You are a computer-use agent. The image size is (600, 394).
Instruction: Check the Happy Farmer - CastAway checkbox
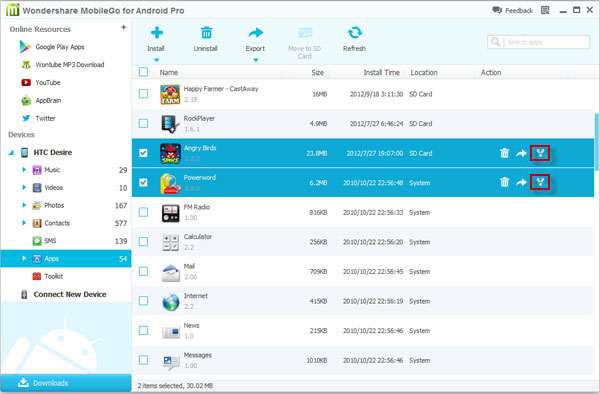[x=143, y=94]
